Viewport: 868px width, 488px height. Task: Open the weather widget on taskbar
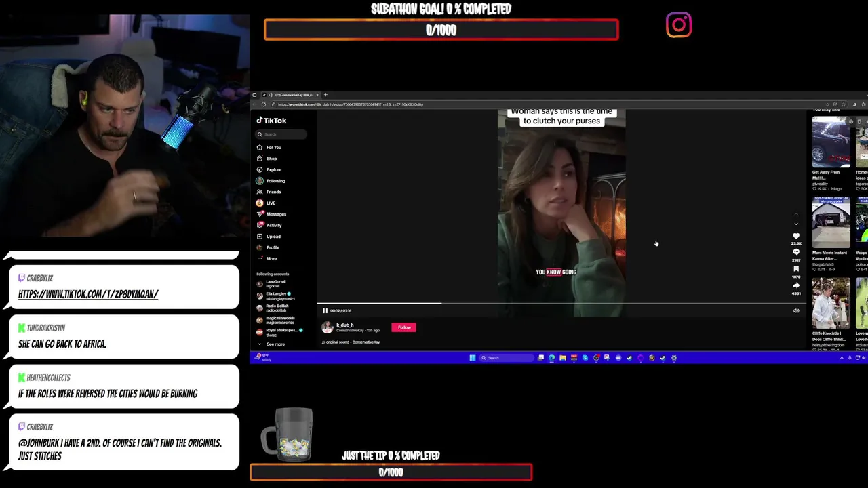click(263, 358)
